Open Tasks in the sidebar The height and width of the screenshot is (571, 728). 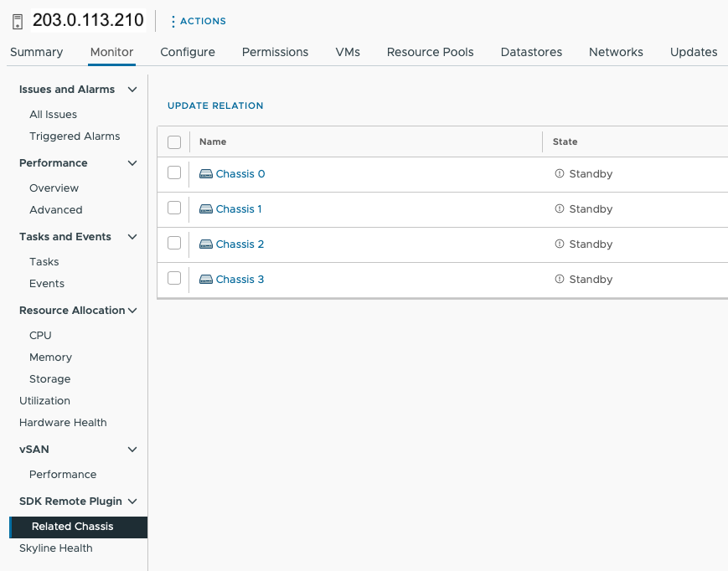click(44, 262)
